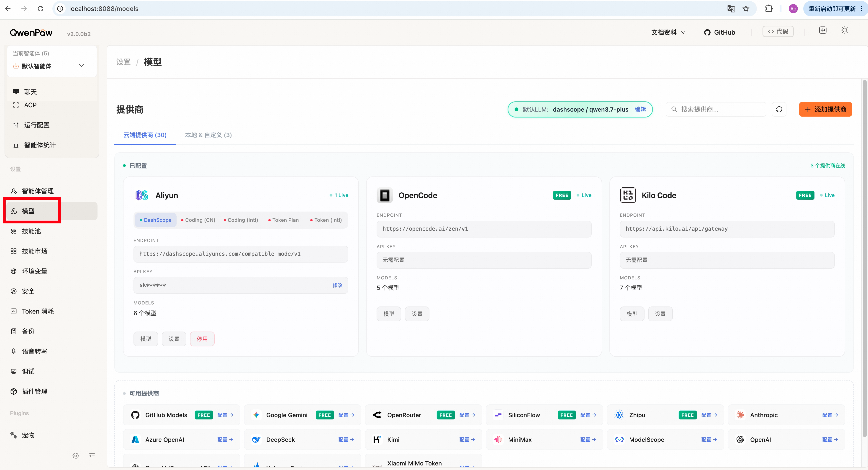The width and height of the screenshot is (868, 470).
Task: Open 聊天 in the sidebar
Action: [x=52, y=92]
